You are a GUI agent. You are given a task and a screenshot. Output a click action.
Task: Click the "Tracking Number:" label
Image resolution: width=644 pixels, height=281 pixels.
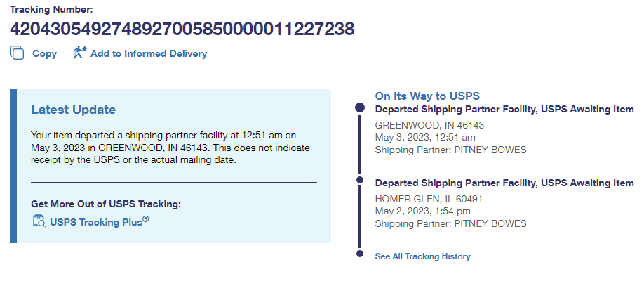51,10
